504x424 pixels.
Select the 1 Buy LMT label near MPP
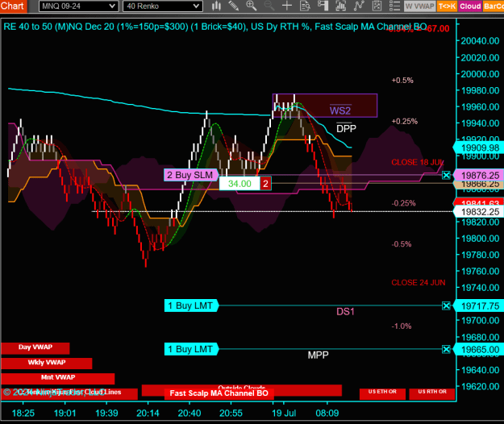click(191, 349)
